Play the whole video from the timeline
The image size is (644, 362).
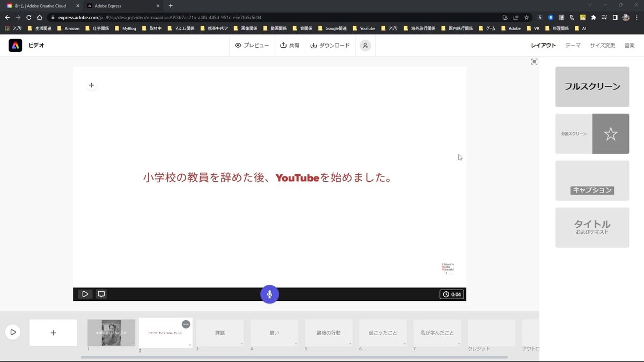[x=13, y=333]
